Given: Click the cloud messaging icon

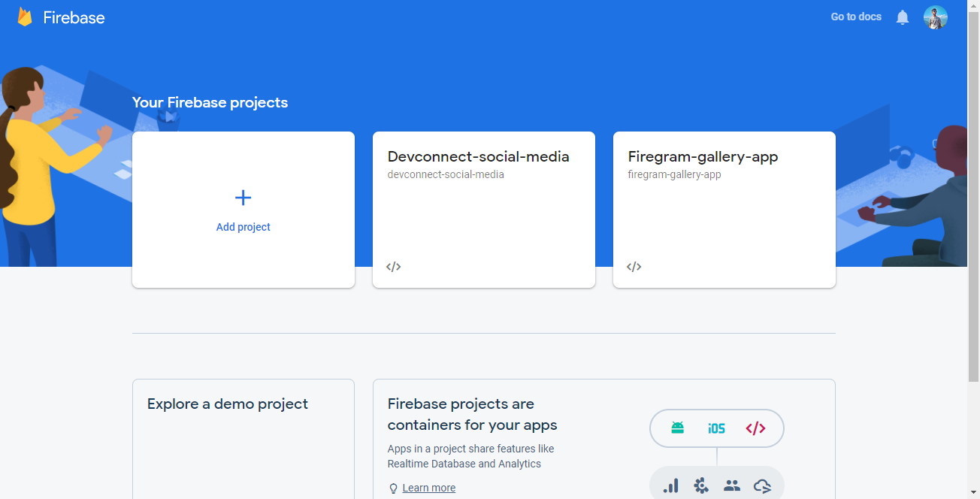Looking at the screenshot, I should click(762, 486).
